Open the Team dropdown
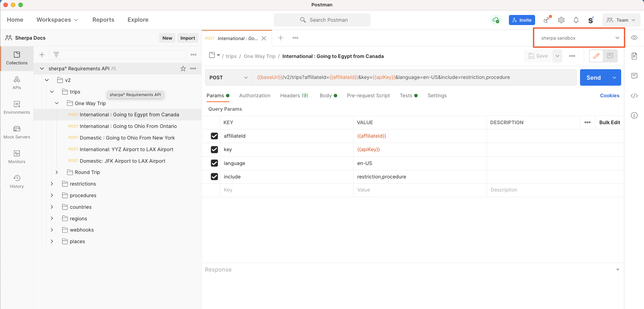 (621, 20)
